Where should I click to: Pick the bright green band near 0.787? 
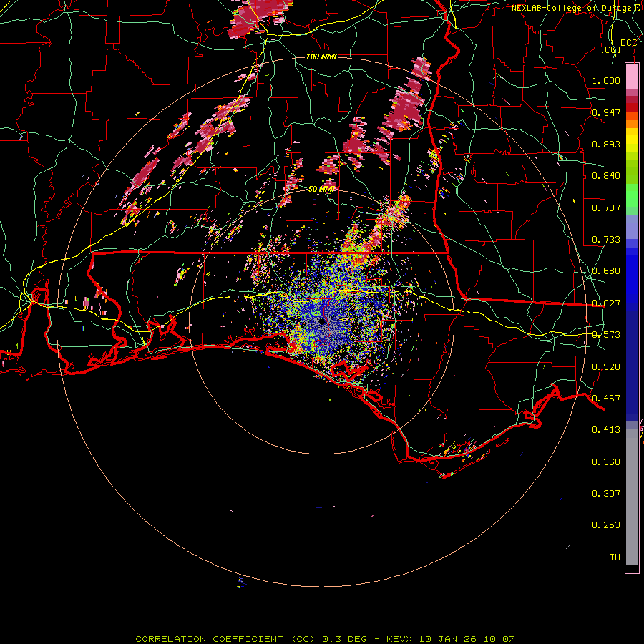(x=632, y=195)
